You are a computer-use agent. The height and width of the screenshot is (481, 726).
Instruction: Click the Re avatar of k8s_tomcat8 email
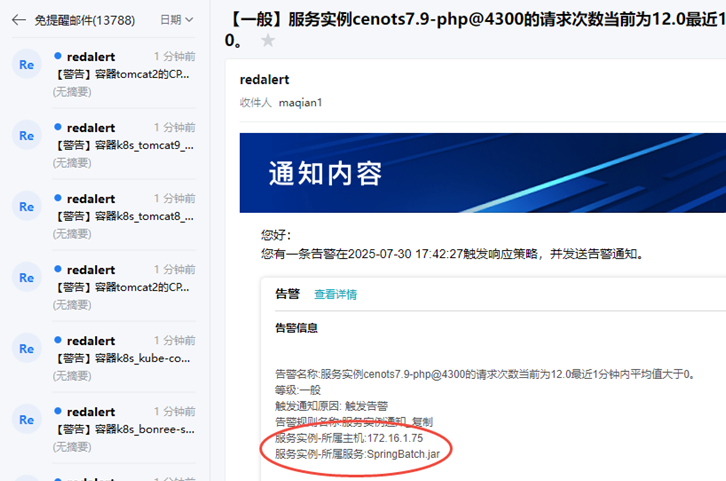tap(27, 206)
